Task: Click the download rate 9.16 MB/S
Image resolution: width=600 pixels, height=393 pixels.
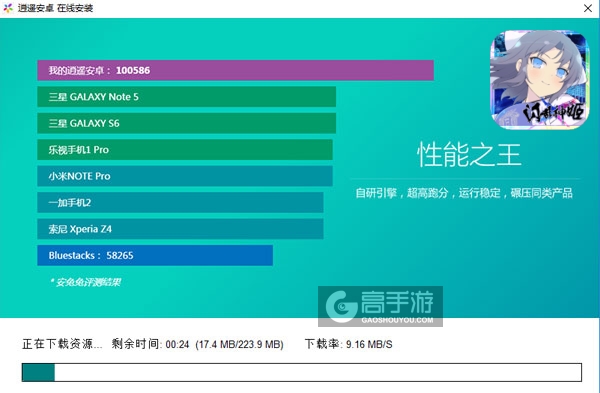Action: point(369,344)
